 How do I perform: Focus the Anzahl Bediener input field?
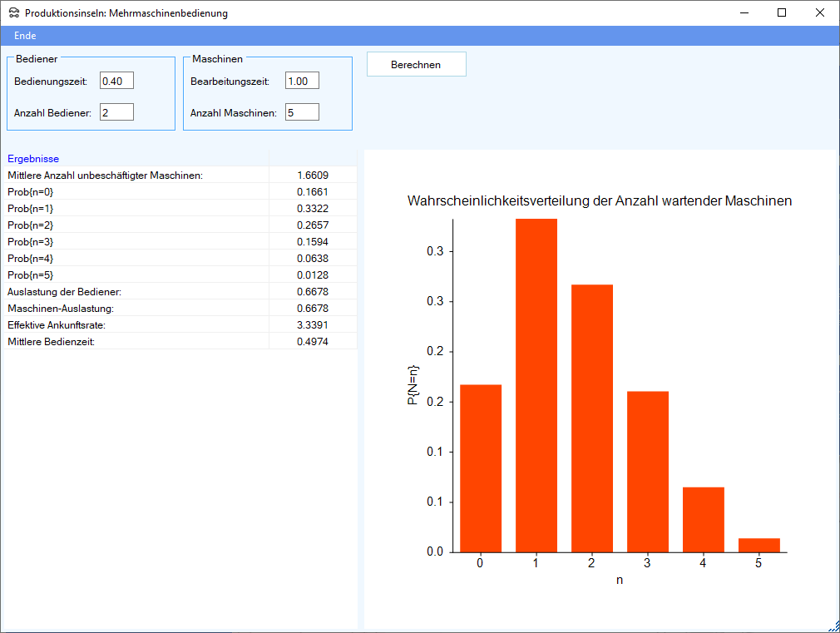(116, 112)
